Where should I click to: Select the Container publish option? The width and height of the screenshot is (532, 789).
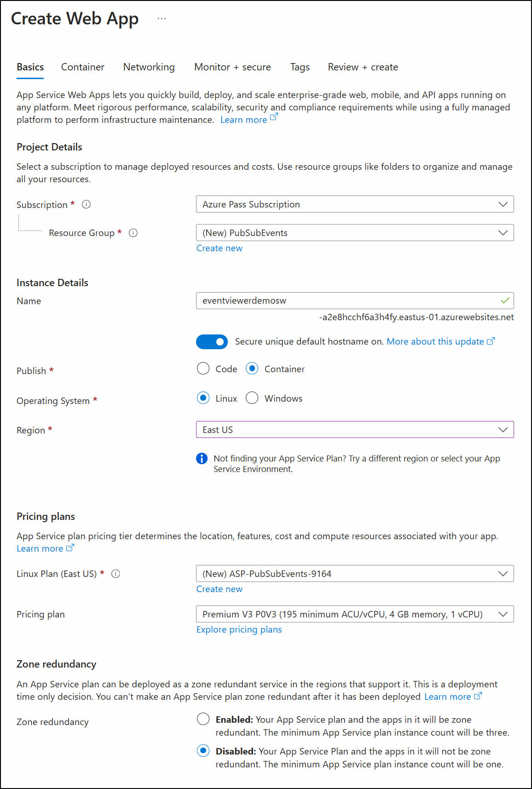pyautogui.click(x=252, y=369)
